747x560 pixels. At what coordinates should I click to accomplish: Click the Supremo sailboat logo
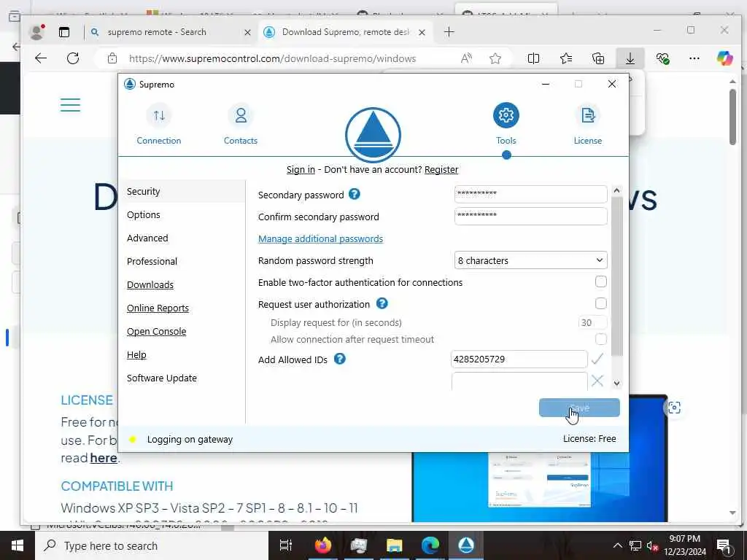(x=373, y=135)
